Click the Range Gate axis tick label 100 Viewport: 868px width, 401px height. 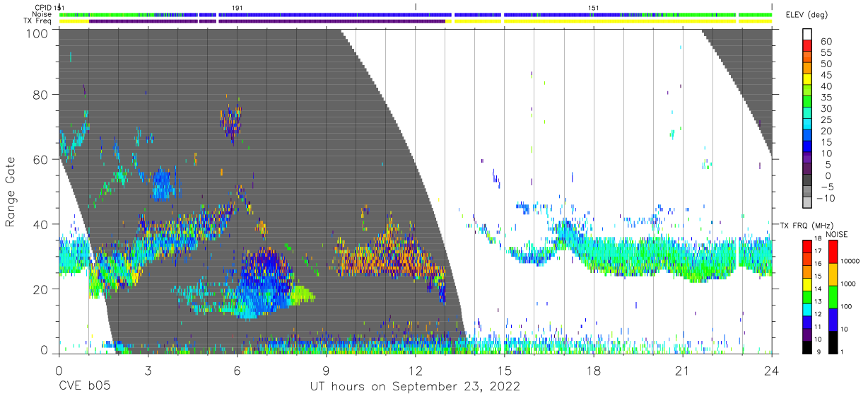point(38,33)
